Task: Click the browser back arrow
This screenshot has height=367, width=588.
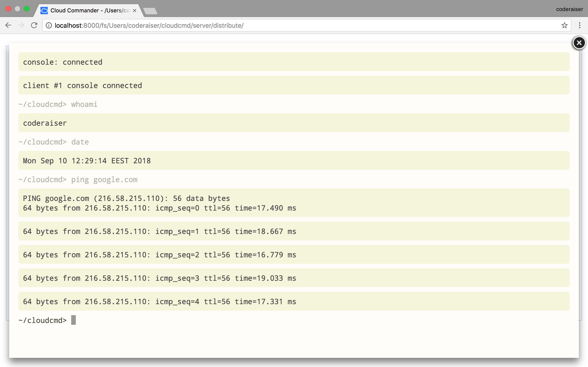Action: [8, 25]
